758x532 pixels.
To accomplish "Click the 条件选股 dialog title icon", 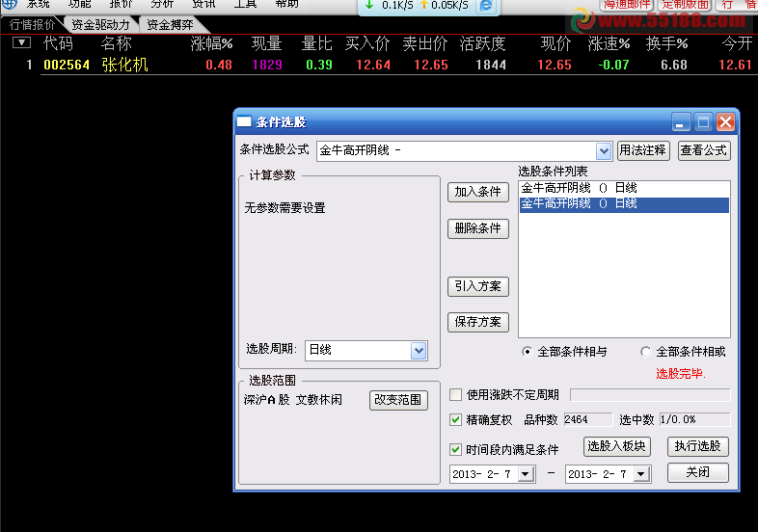I will (244, 121).
